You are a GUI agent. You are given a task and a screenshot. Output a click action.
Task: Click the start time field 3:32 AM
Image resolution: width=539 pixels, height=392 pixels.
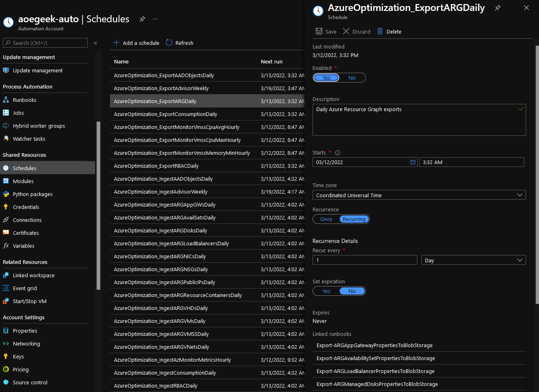coord(472,162)
